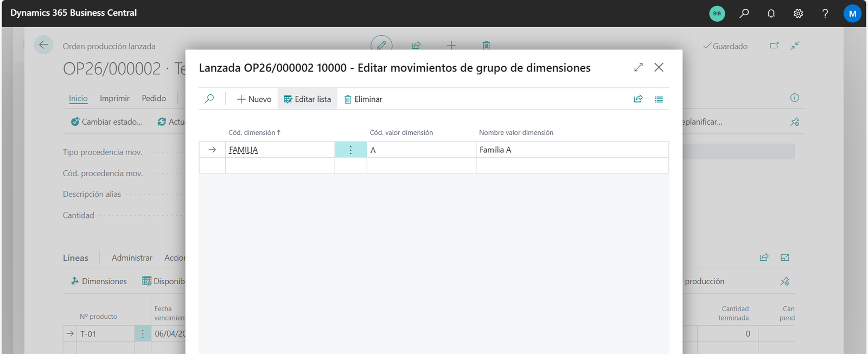This screenshot has width=868, height=354.
Task: Toggle the Editar lista mode
Action: pos(307,99)
